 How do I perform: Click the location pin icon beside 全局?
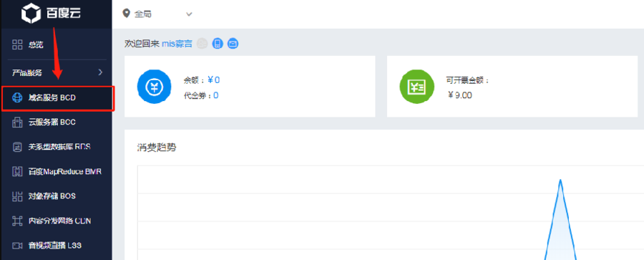pos(126,14)
